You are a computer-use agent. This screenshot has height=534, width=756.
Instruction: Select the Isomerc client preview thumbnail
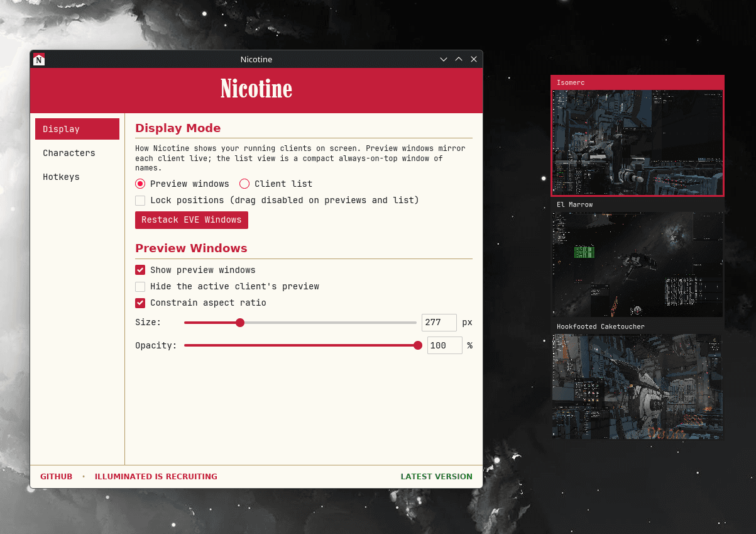point(637,142)
